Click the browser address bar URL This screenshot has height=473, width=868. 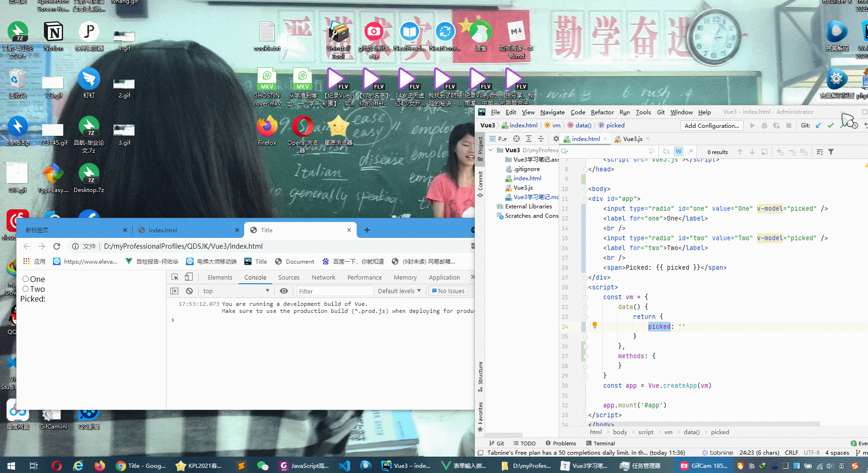point(183,246)
